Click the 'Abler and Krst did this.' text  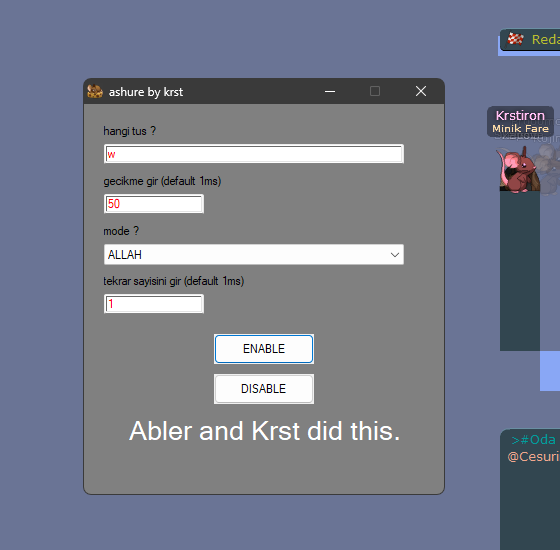click(264, 431)
